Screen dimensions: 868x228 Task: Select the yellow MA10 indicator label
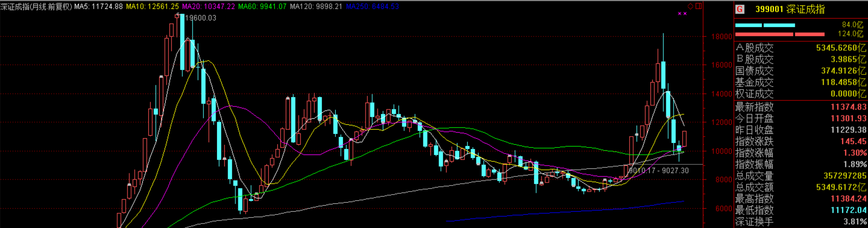152,7
